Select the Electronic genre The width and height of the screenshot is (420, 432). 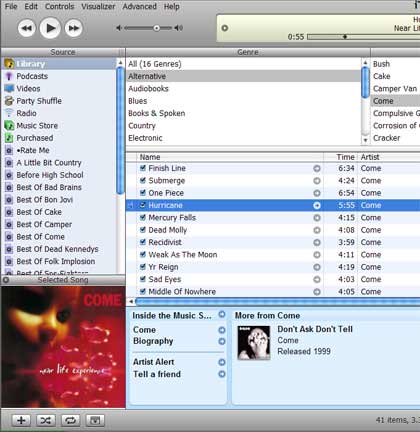[243, 138]
